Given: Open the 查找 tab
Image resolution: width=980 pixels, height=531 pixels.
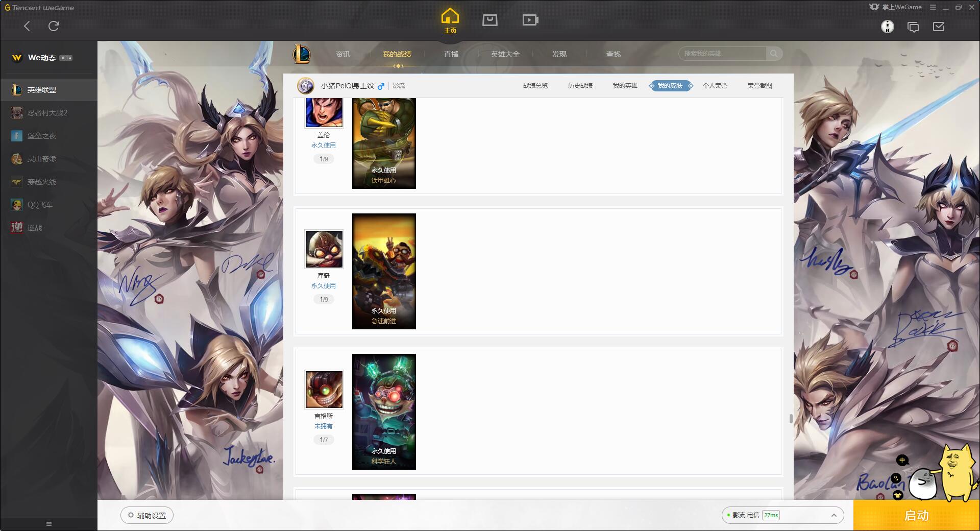Looking at the screenshot, I should (614, 54).
